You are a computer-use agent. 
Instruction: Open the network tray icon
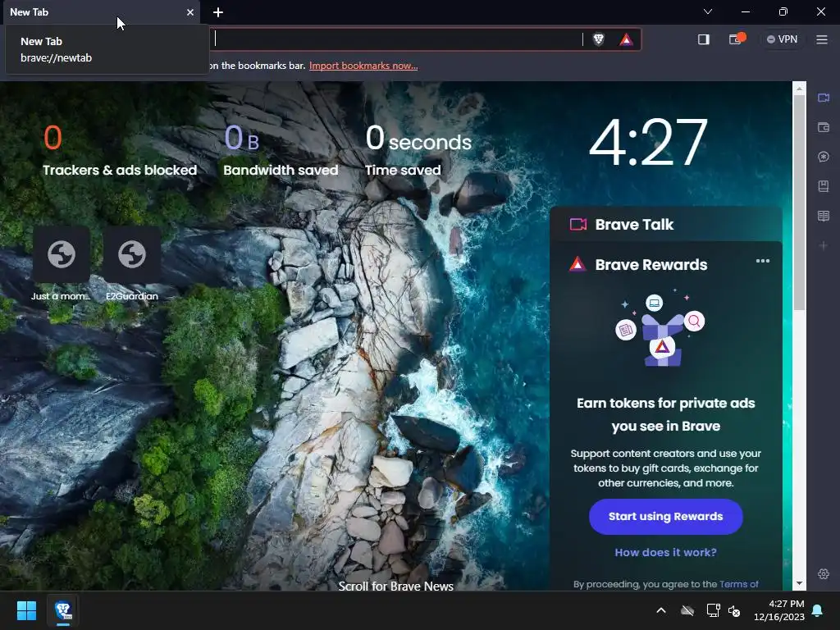(x=713, y=610)
